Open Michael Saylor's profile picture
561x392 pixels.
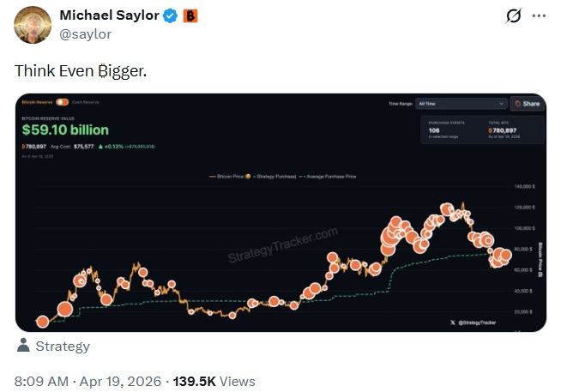click(33, 24)
